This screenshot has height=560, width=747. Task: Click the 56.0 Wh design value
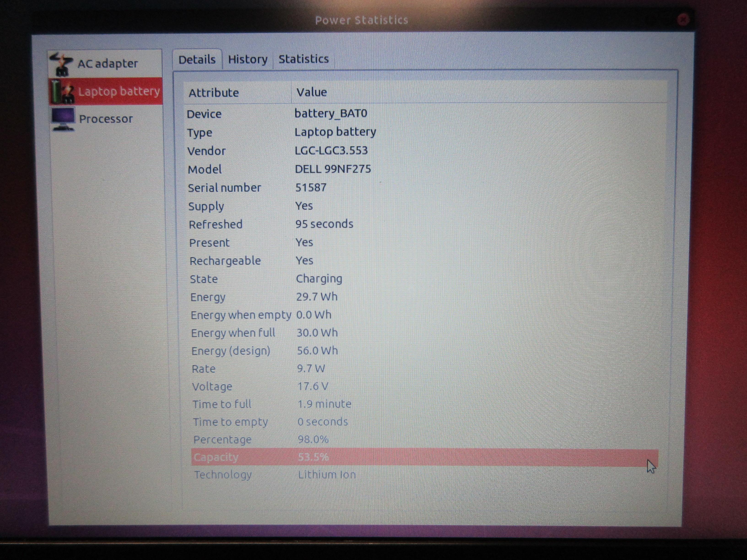click(x=317, y=351)
